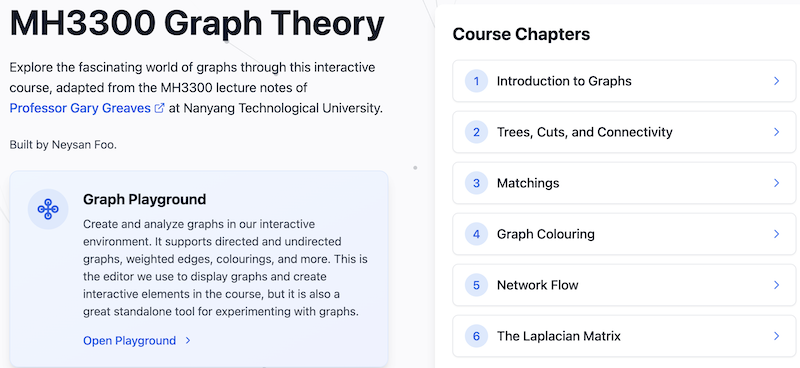Image resolution: width=800 pixels, height=368 pixels.
Task: Click the Open Playground link
Action: click(130, 340)
